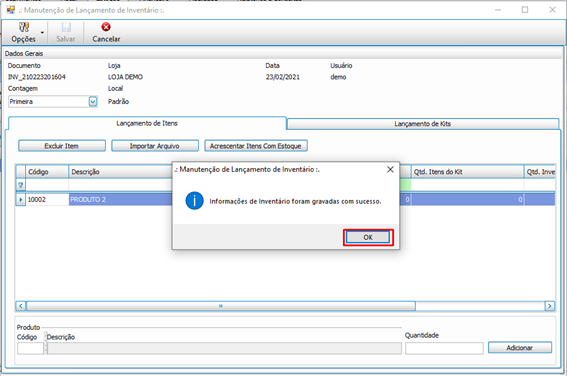This screenshot has height=376, width=567.
Task: Click the disabled Salvar toolbar icon
Action: coord(66,27)
